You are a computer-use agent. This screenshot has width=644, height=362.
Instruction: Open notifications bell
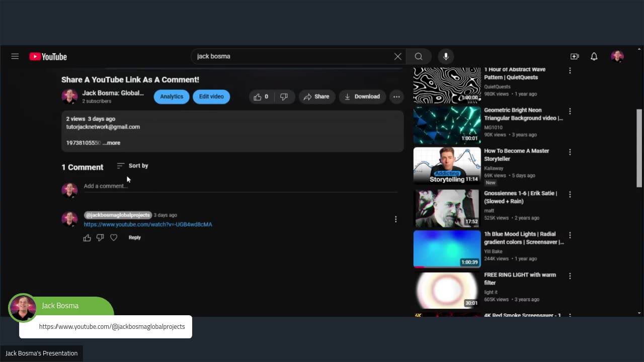click(594, 56)
